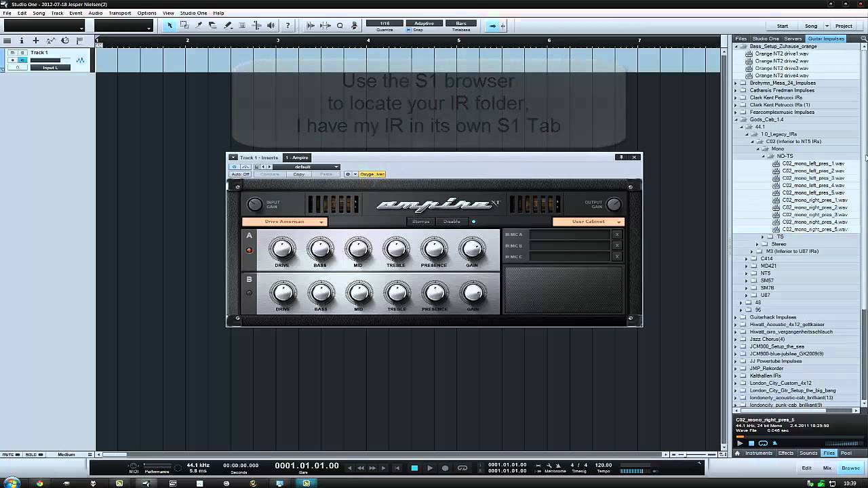868x488 pixels.
Task: Clear the IR MIC A slot
Action: coord(616,235)
